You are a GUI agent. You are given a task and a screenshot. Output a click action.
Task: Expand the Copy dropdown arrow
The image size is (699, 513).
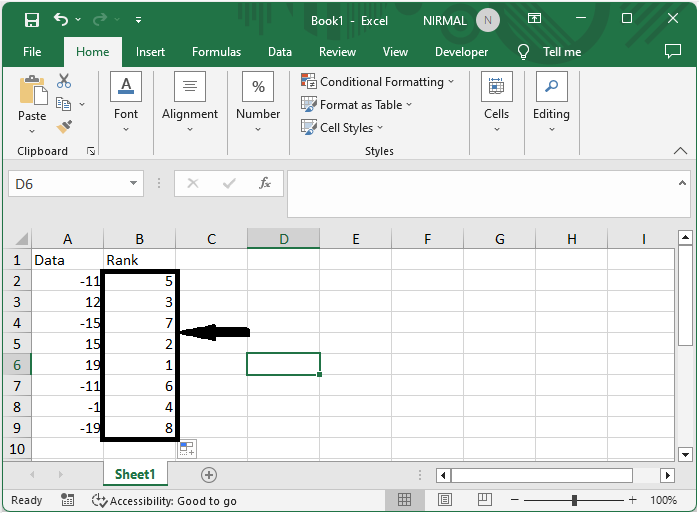point(82,104)
